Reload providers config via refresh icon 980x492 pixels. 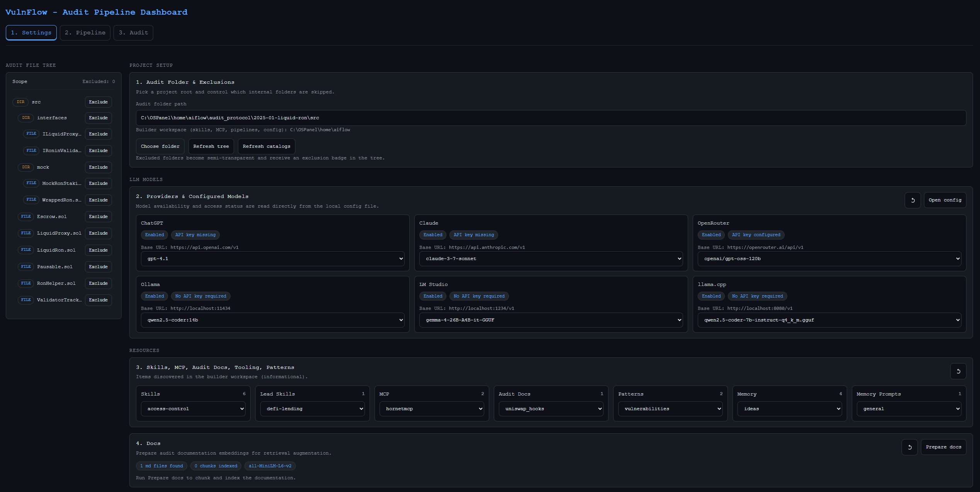[x=912, y=200]
